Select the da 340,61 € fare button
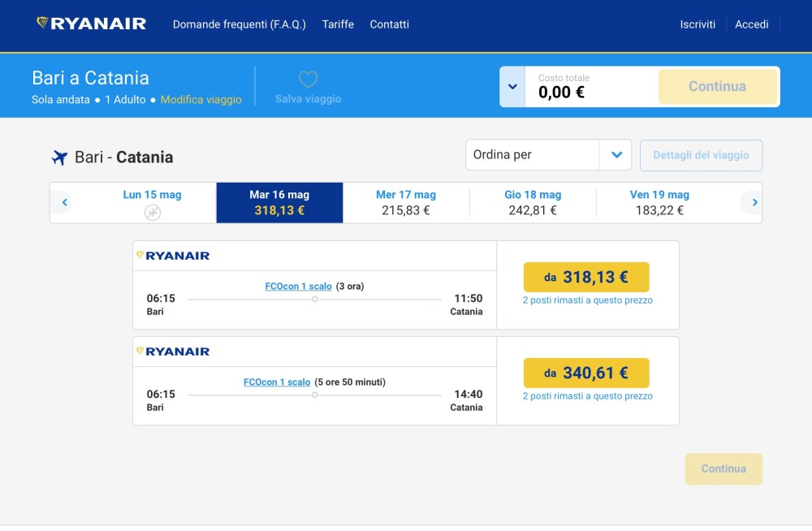Viewport: 812px width, 531px height. tap(586, 373)
